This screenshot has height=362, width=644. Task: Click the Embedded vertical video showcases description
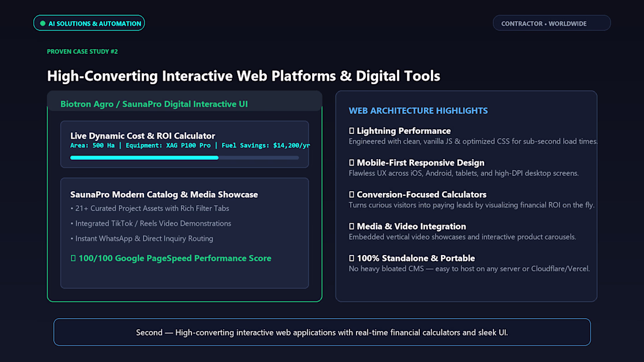463,237
